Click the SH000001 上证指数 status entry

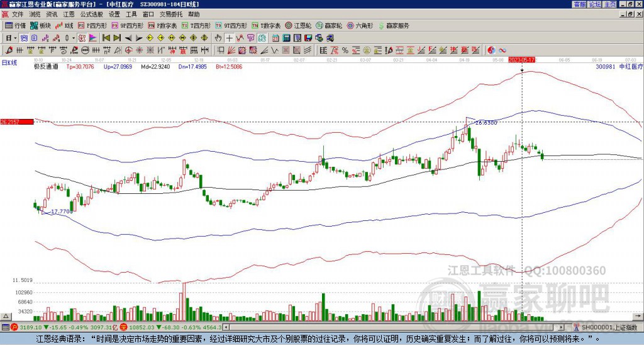point(609,327)
